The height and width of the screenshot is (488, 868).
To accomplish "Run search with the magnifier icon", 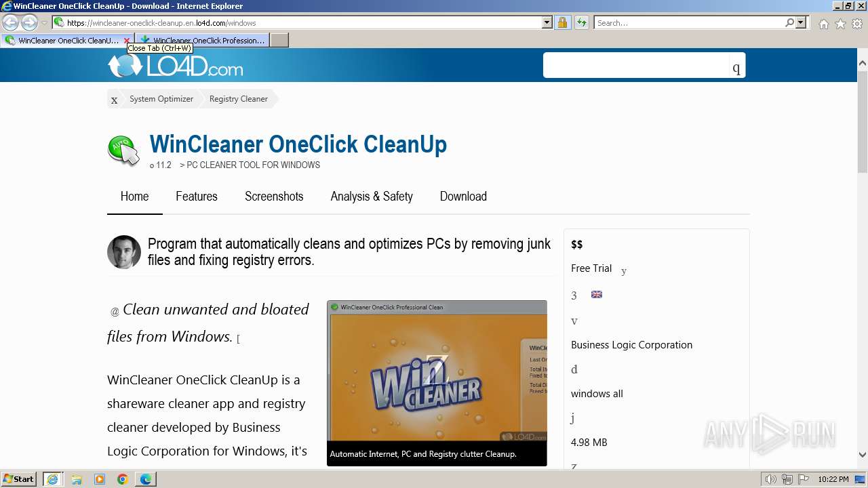I will tap(789, 22).
